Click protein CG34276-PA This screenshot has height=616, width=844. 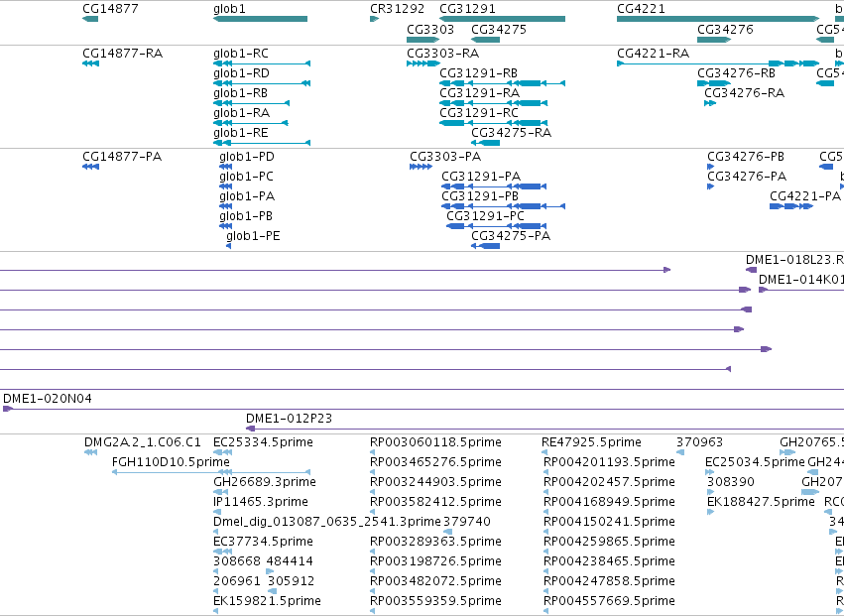[x=710, y=186]
